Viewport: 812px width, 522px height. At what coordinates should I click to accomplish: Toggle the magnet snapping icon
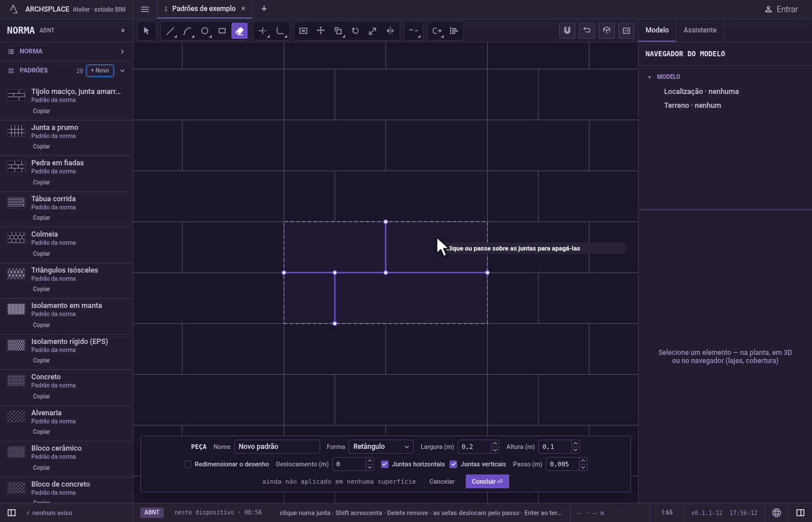[x=567, y=31]
